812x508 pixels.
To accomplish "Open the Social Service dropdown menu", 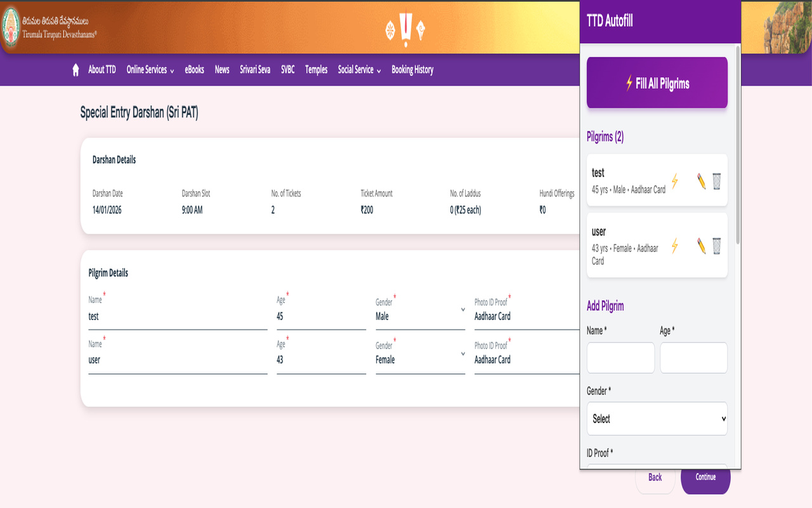I will point(360,70).
